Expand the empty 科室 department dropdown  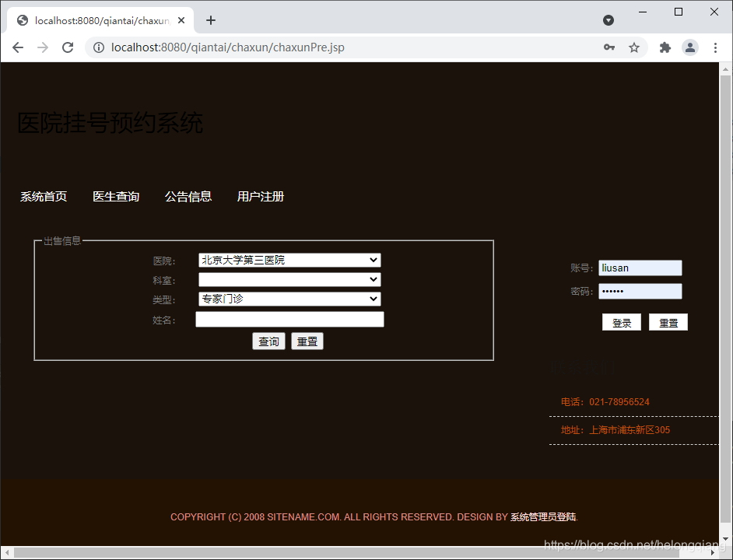click(x=289, y=279)
